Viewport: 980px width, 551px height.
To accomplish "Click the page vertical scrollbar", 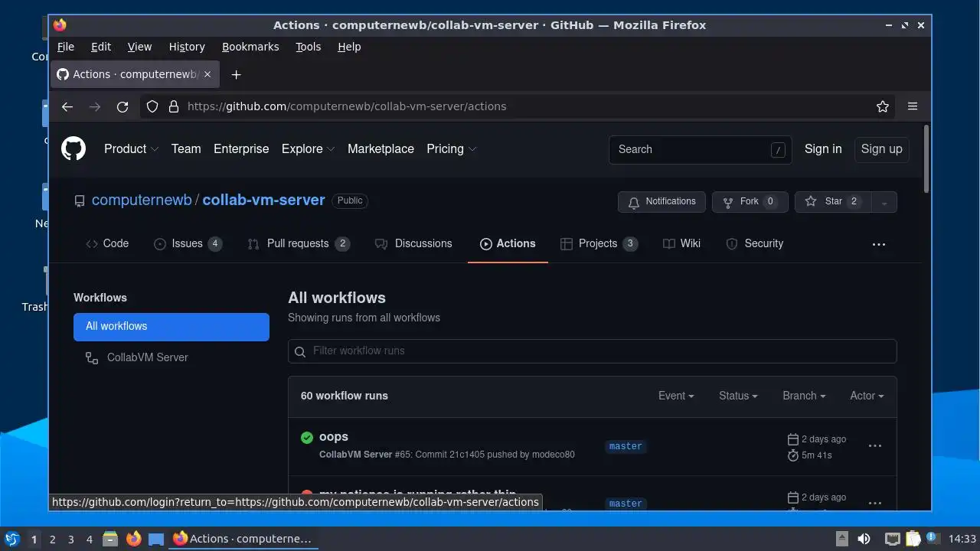I will (x=926, y=159).
